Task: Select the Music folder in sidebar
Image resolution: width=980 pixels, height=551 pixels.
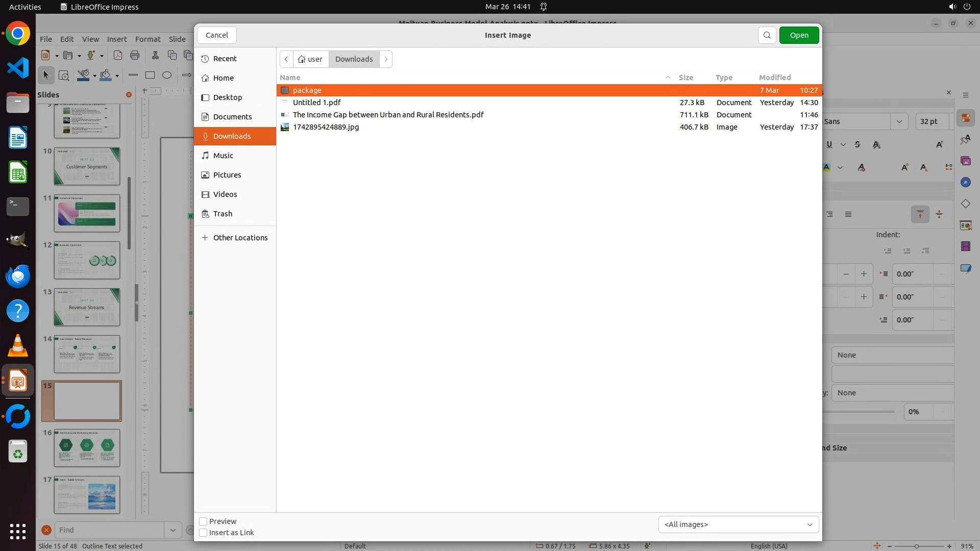Action: [223, 156]
